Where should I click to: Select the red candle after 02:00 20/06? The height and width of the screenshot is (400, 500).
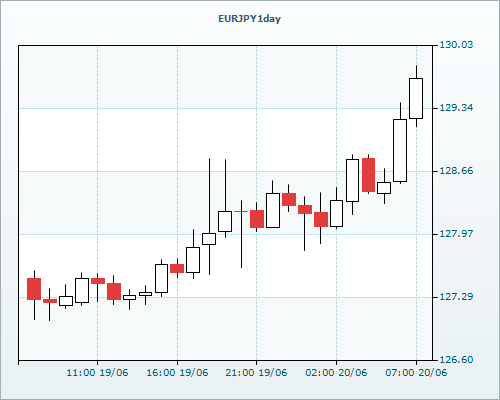click(x=369, y=175)
